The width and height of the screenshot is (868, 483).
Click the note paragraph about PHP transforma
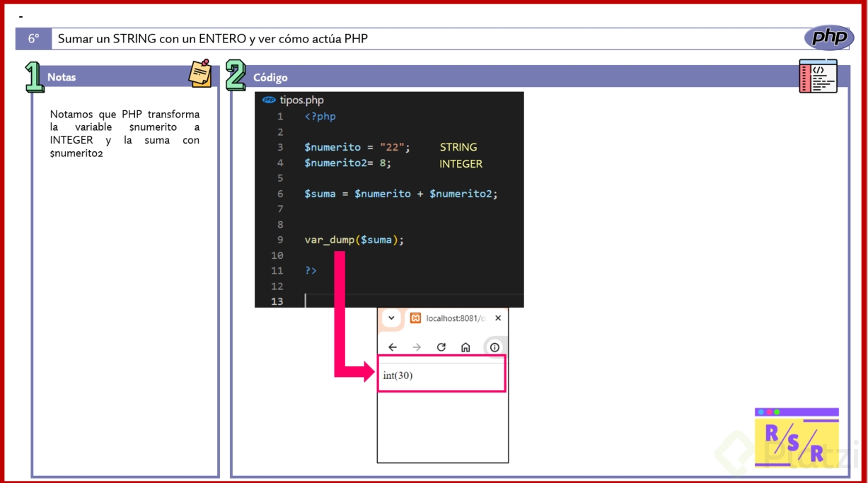[125, 133]
